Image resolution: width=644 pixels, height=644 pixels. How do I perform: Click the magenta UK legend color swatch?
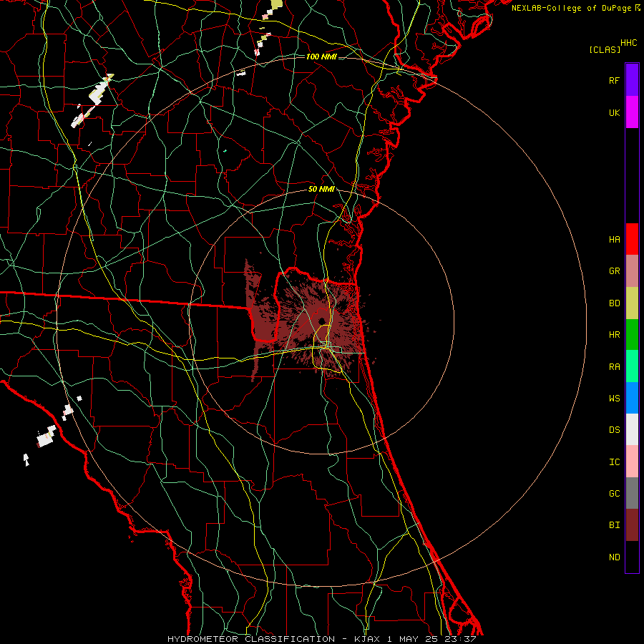(632, 112)
